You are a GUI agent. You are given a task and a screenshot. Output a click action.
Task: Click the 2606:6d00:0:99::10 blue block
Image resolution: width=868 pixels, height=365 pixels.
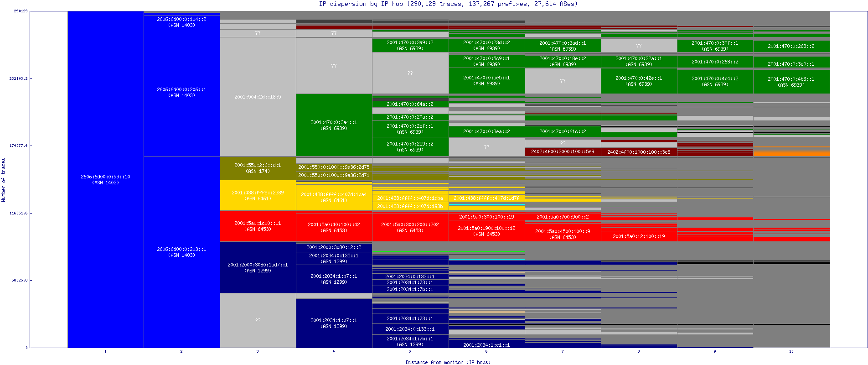coord(106,179)
